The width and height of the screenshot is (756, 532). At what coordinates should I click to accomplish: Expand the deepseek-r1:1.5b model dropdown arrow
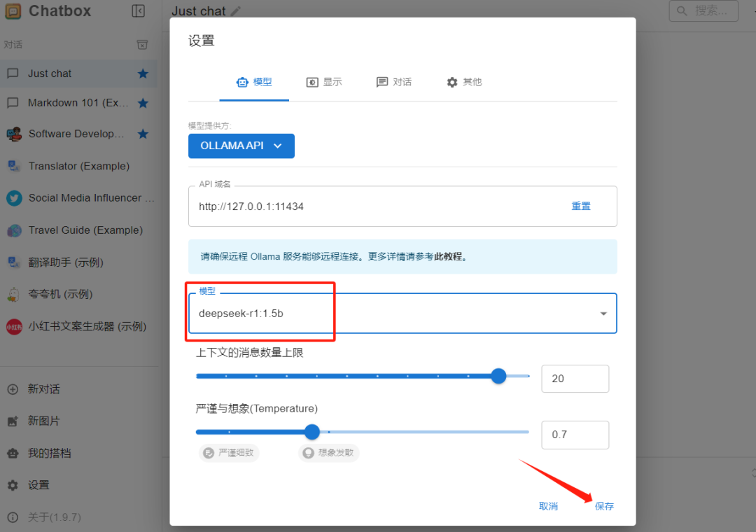[x=603, y=314]
